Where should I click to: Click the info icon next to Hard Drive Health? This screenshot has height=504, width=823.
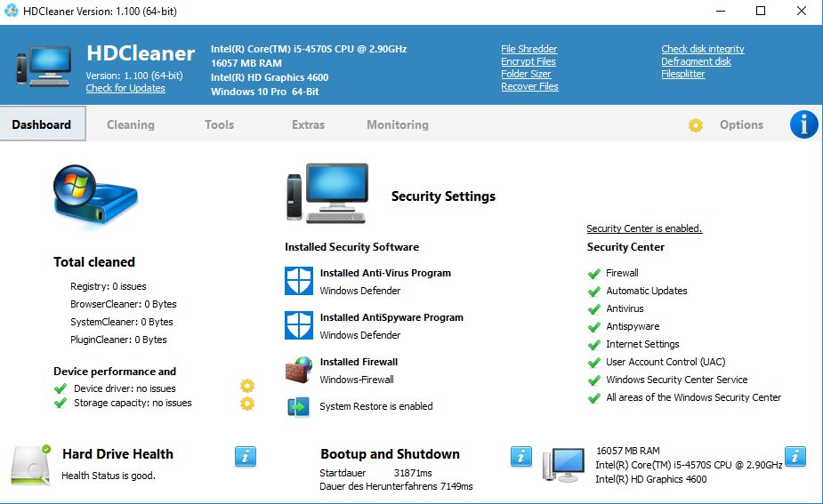click(245, 456)
